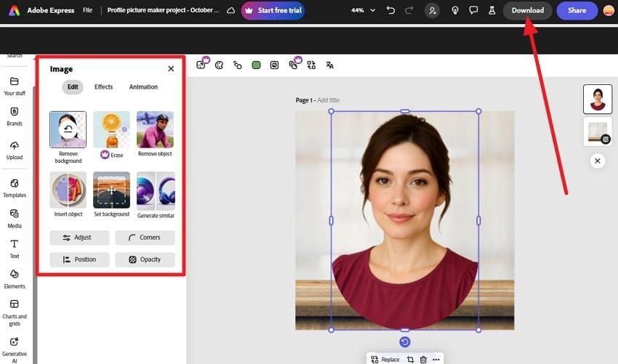This screenshot has width=618, height=364.
Task: Click the swap replace icon in top toolbar
Action: (x=311, y=65)
